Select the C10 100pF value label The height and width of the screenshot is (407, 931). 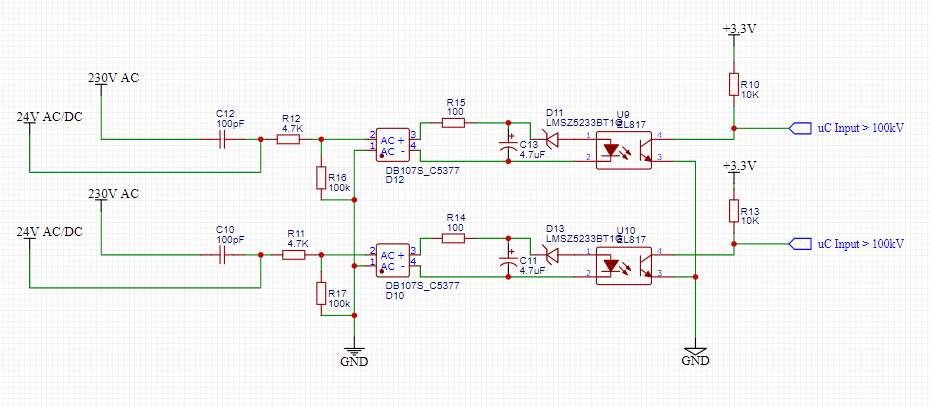[230, 239]
